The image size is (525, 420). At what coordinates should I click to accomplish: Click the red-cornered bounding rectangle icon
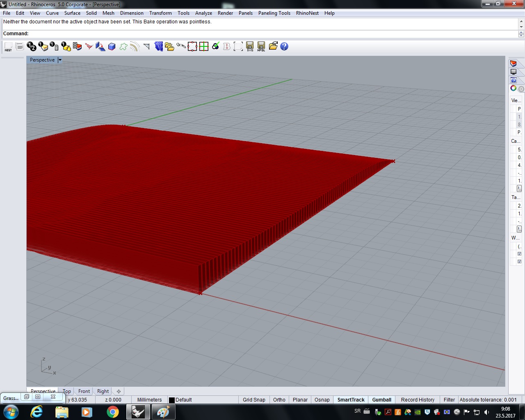(x=192, y=47)
